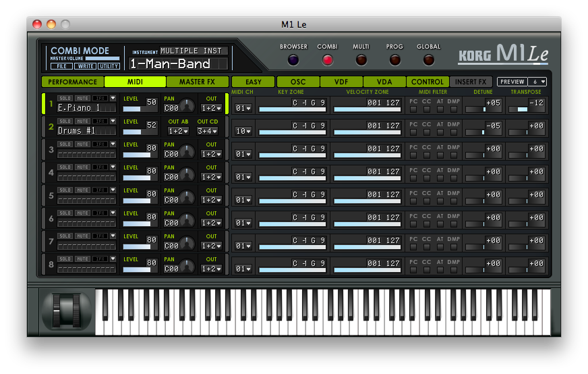Open PREVIEW number dropdown
Screen dimensions: 588x374
(537, 82)
